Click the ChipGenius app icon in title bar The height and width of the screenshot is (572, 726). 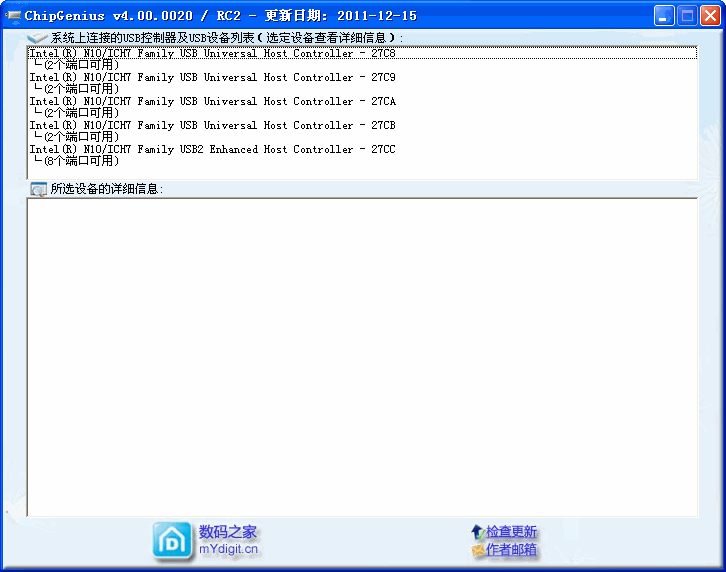(x=14, y=15)
